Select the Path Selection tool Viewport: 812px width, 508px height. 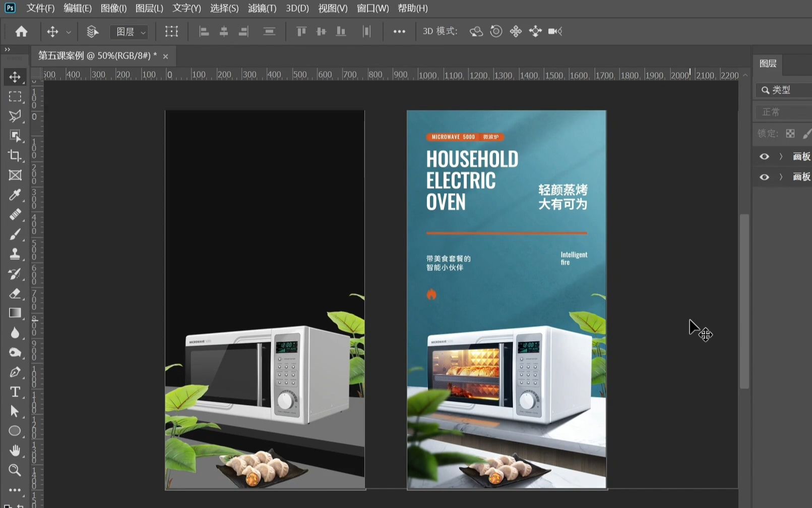point(15,411)
